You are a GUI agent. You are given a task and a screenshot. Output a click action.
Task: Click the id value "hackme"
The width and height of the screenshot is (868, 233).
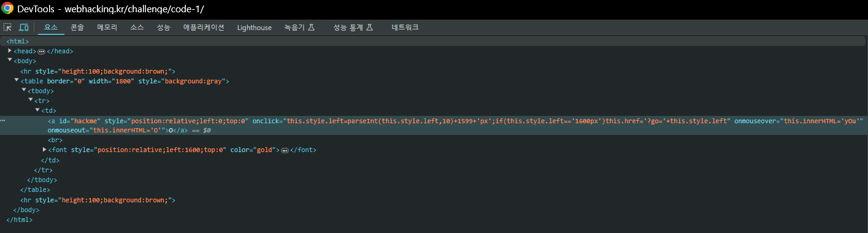click(86, 121)
